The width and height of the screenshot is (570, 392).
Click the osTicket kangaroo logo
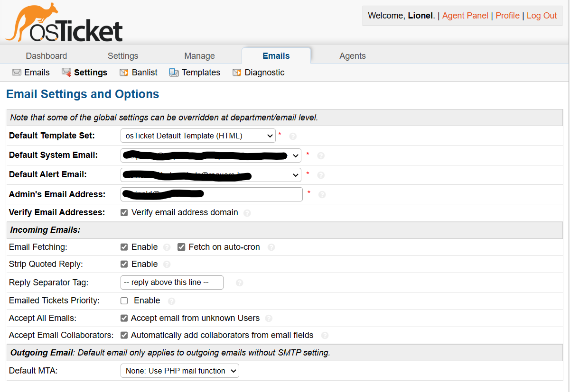pyautogui.click(x=64, y=23)
